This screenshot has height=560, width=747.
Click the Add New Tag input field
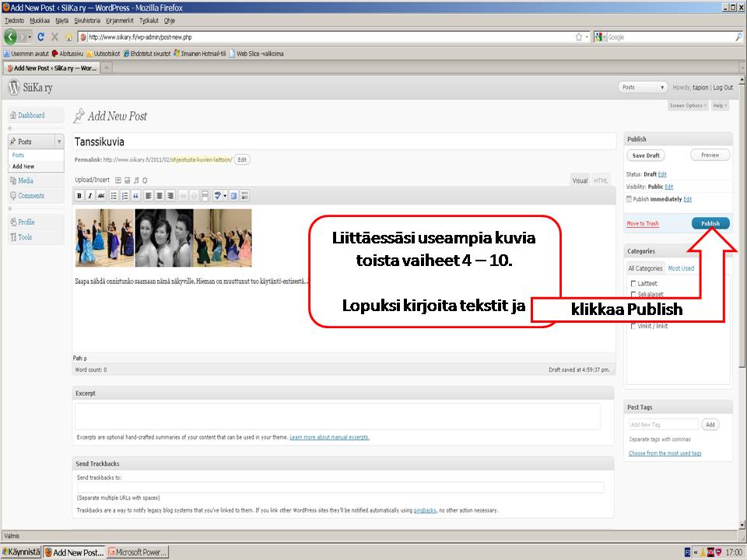pyautogui.click(x=663, y=425)
